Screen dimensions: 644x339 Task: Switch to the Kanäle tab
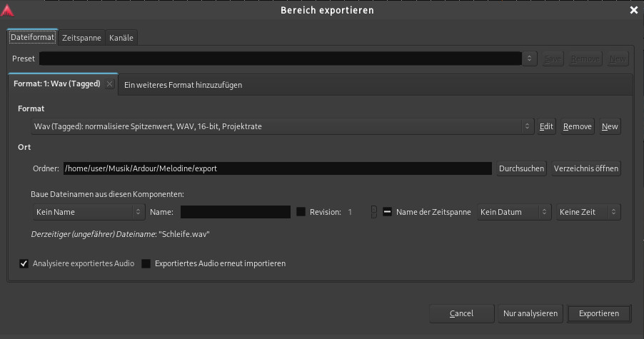[121, 38]
